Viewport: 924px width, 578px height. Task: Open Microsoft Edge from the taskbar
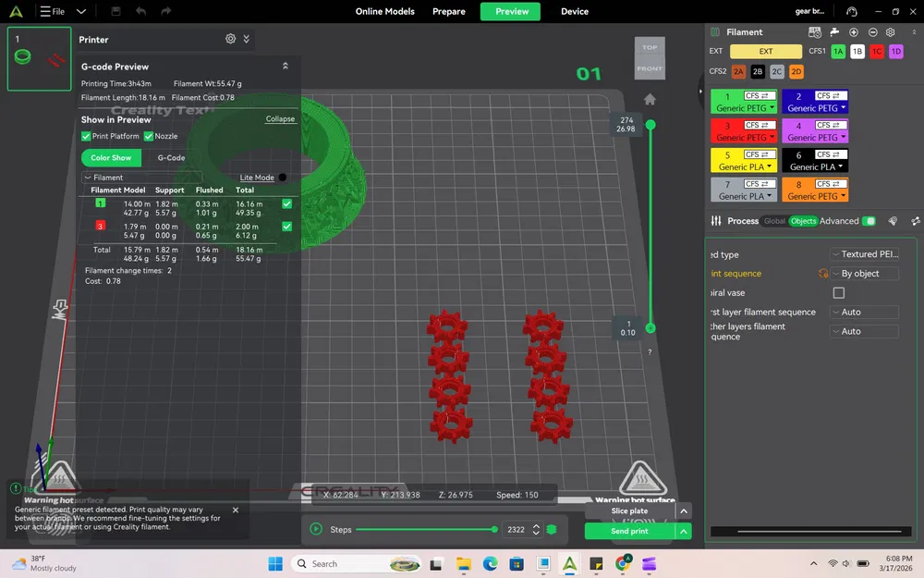click(x=490, y=564)
